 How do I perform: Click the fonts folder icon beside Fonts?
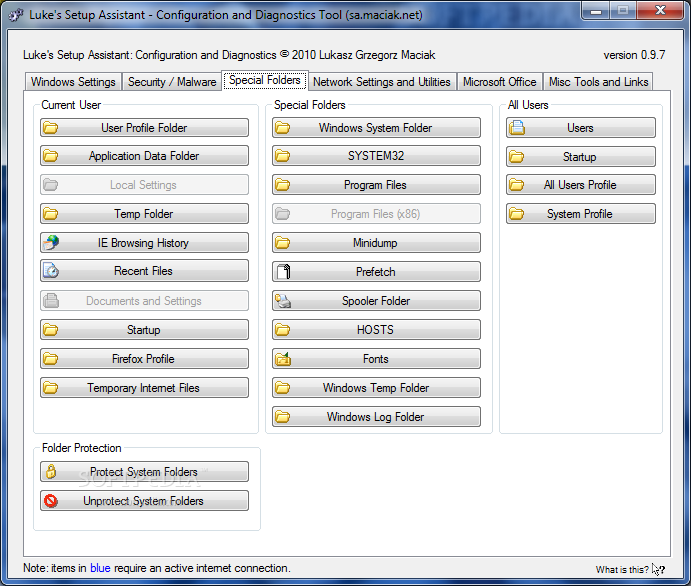click(x=283, y=359)
